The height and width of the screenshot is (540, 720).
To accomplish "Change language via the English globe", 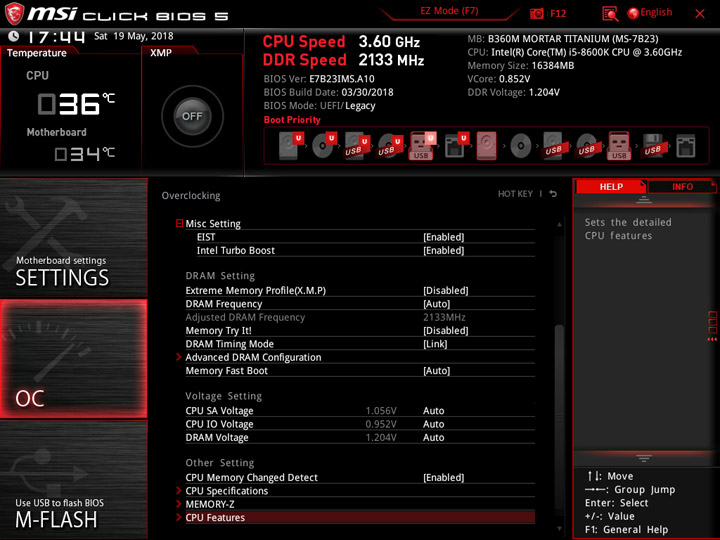I will (649, 13).
